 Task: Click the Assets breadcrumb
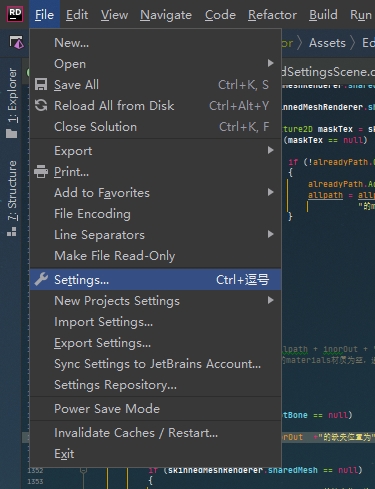pos(327,43)
